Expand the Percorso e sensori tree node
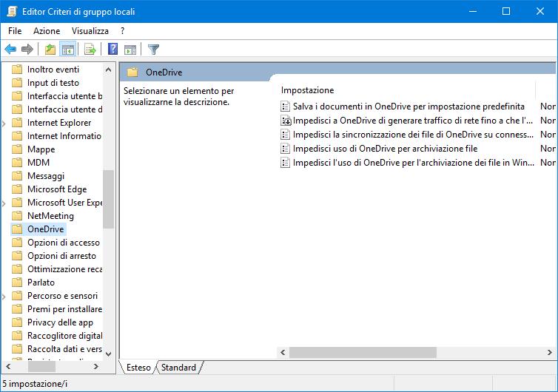The width and height of the screenshot is (558, 392). 4,296
